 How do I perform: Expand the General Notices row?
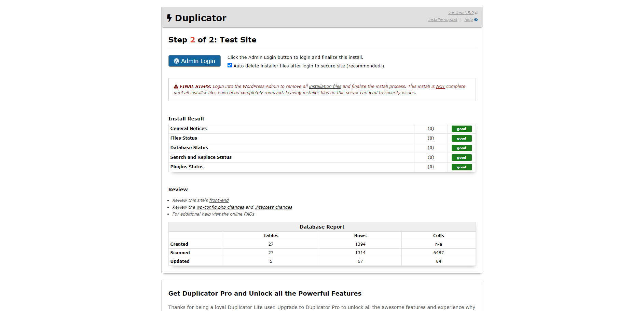click(x=322, y=129)
